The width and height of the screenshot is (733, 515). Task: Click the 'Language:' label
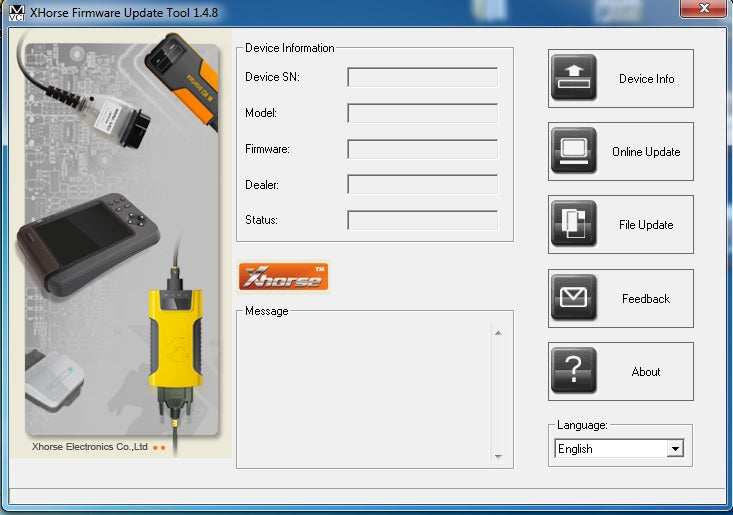click(x=582, y=425)
